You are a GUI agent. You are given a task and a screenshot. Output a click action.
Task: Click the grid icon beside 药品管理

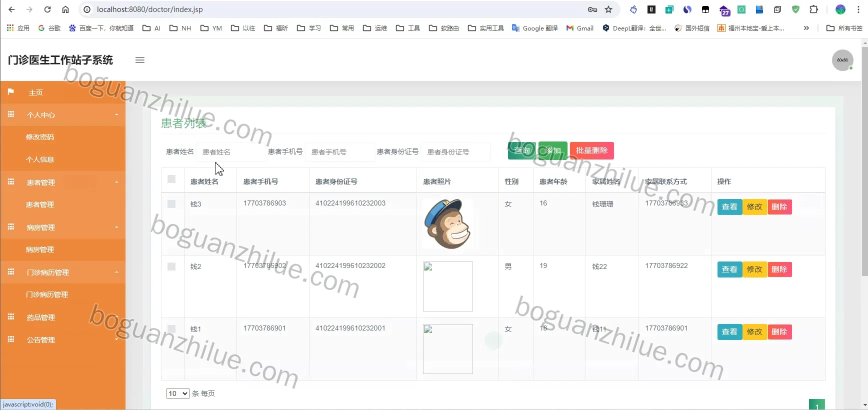coord(11,317)
